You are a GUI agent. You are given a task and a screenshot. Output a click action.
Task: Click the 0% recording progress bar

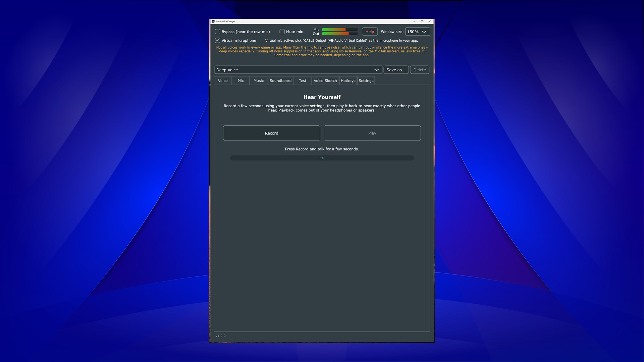tap(322, 158)
